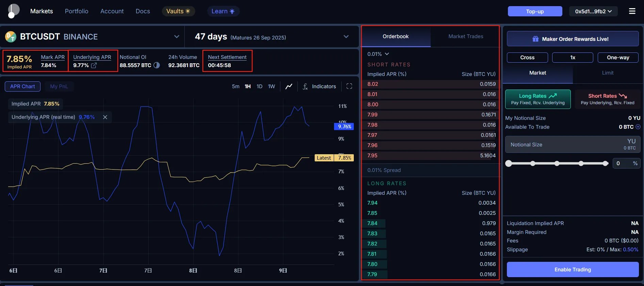
Task: Open Underlying APR external link icon
Action: coord(94,65)
